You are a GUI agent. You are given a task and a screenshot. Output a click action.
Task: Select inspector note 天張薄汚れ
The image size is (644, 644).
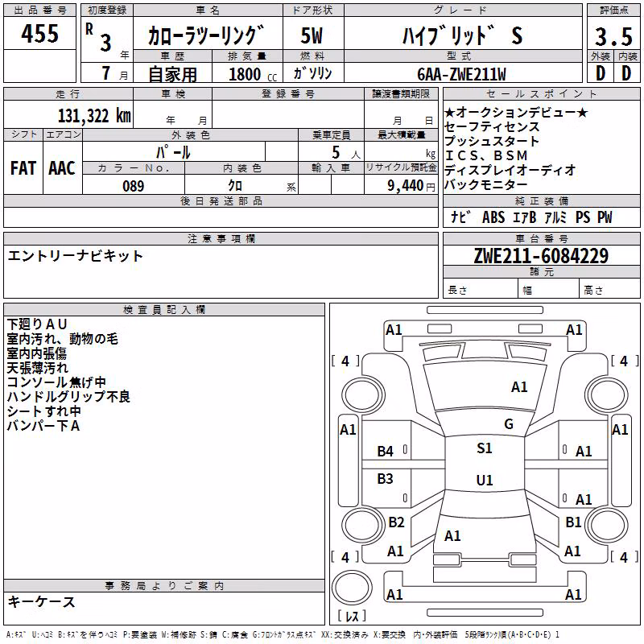click(x=37, y=368)
